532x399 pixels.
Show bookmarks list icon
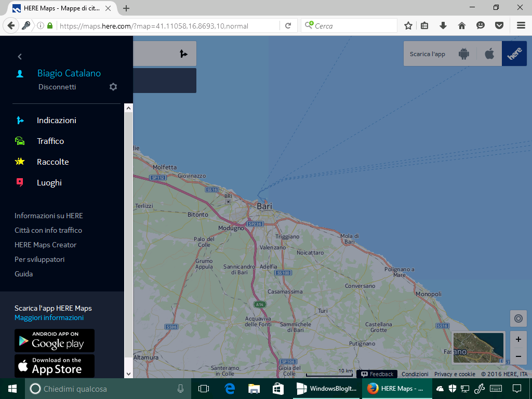click(424, 25)
